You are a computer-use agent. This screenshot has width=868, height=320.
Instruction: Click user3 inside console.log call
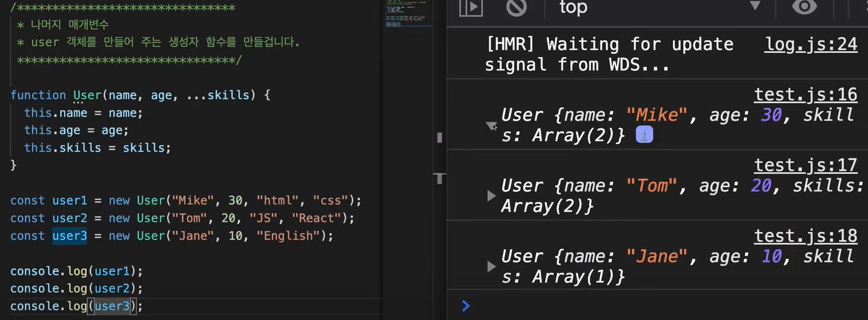click(x=112, y=306)
